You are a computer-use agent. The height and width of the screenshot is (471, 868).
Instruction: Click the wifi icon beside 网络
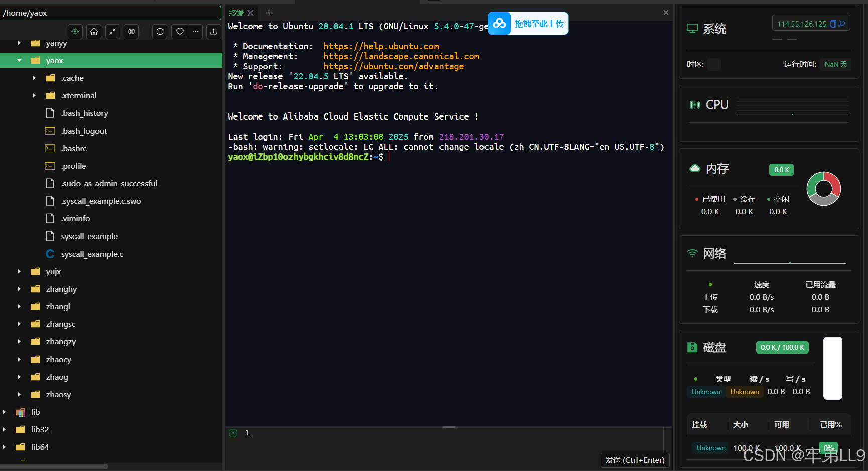(692, 254)
